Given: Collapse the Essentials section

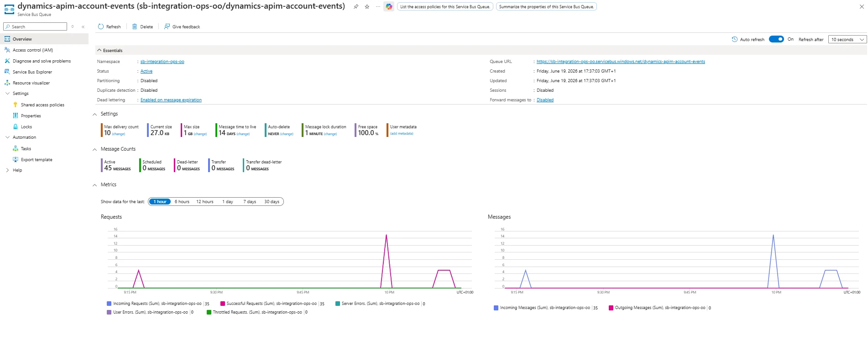Looking at the screenshot, I should (x=99, y=50).
